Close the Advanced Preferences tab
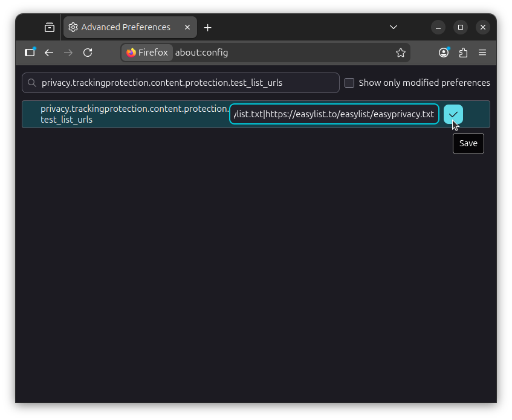 pos(187,27)
